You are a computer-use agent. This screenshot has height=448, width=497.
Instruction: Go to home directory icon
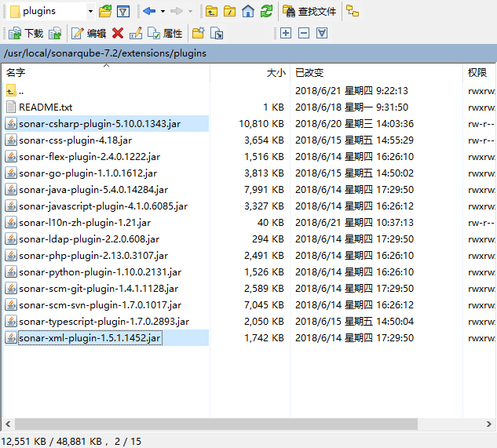(x=248, y=12)
